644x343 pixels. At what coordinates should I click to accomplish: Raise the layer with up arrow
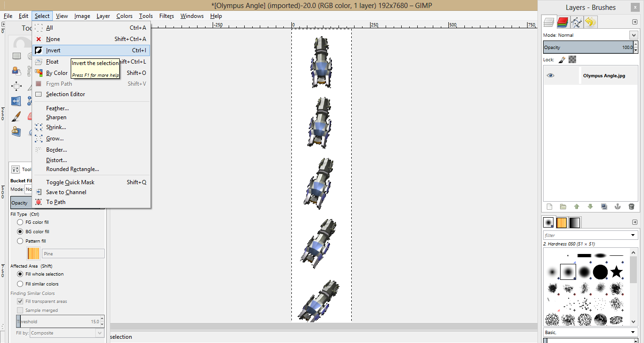click(577, 206)
